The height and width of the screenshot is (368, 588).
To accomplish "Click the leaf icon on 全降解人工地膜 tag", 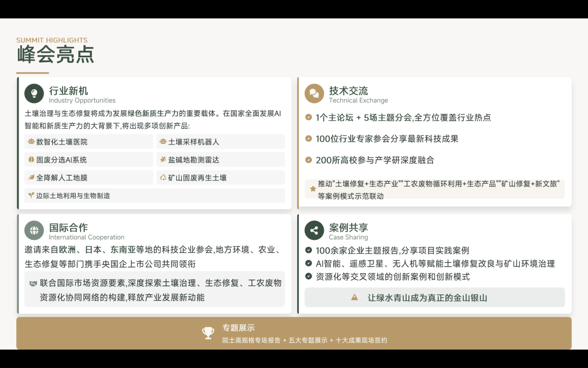I will pyautogui.click(x=30, y=178).
